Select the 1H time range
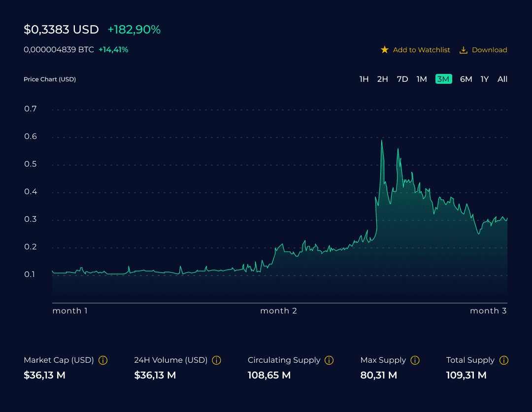Viewport: 532px width, 412px height. 364,79
